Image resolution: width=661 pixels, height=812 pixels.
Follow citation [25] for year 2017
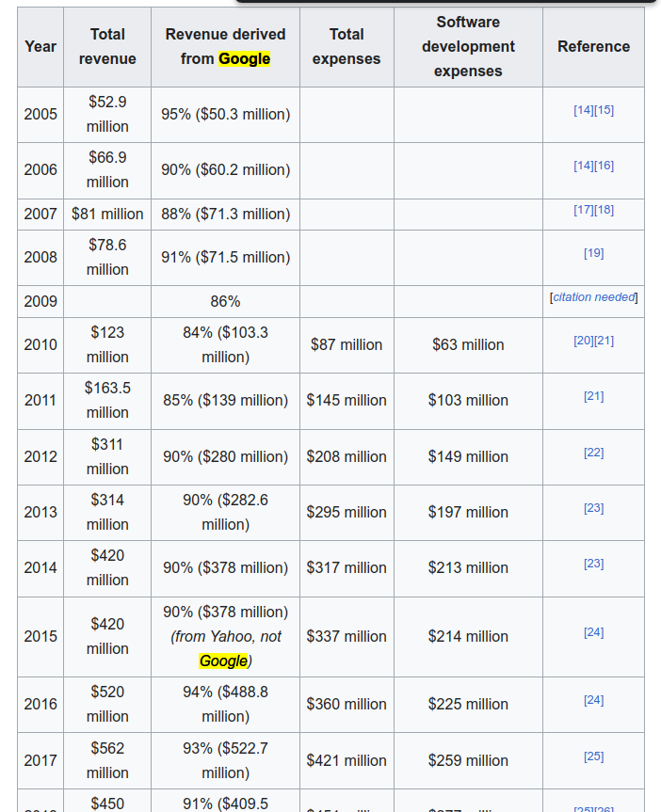593,756
